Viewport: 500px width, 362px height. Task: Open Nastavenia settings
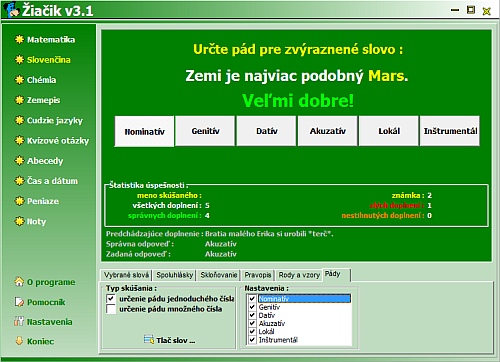(50, 322)
